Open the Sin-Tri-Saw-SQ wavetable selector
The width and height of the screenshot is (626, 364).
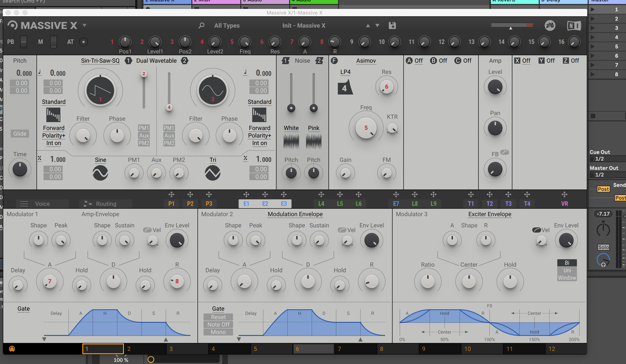pos(100,61)
